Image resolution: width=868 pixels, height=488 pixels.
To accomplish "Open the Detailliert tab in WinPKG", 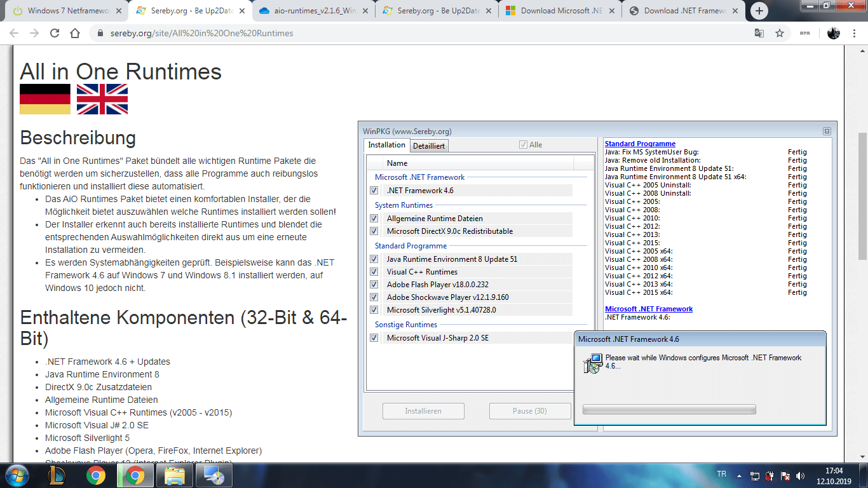I will (429, 146).
